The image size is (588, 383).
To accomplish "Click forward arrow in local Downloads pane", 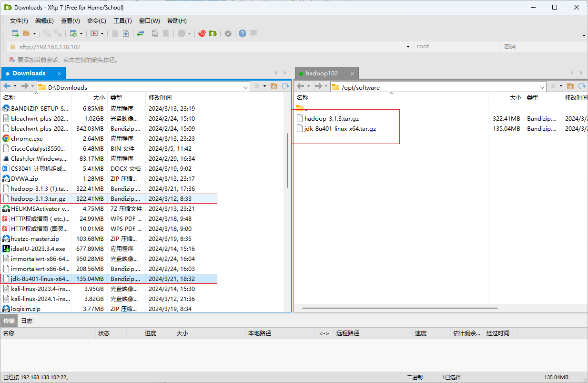I will 25,86.
